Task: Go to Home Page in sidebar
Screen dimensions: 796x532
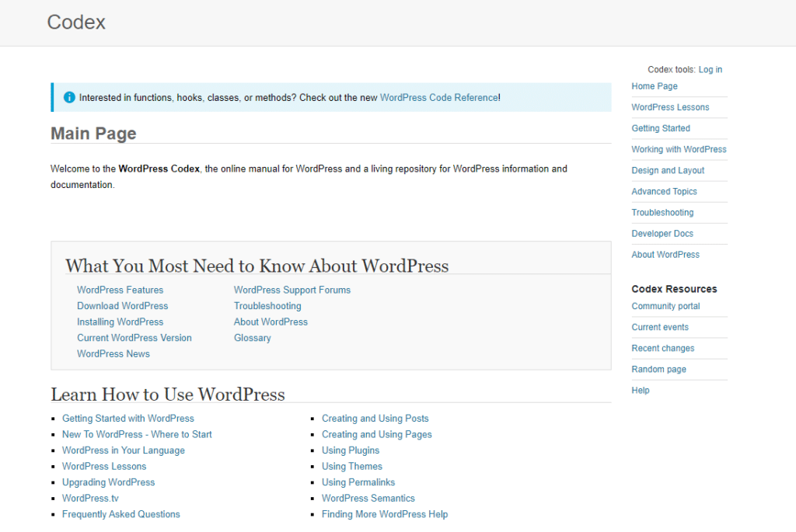Action: (655, 86)
